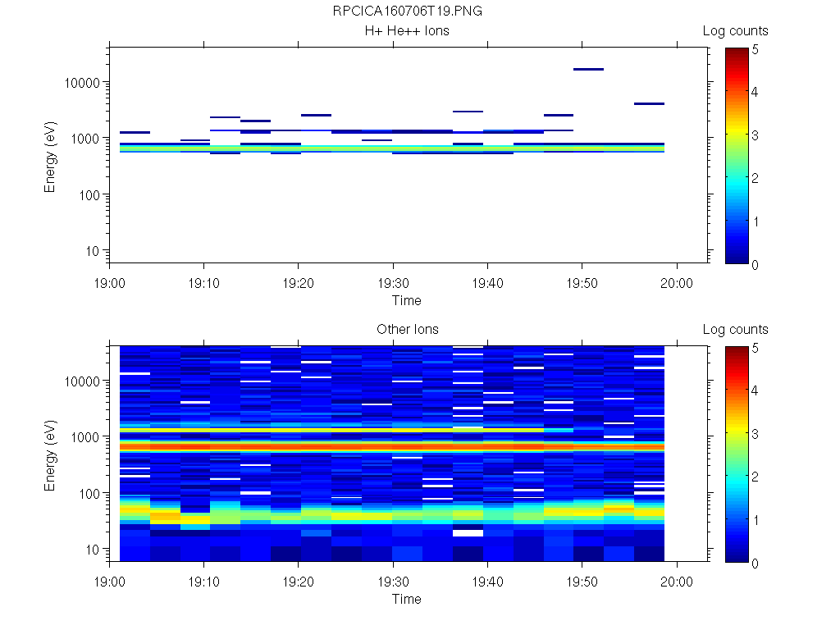840x630 pixels.
Task: Click 'Energy (eV)' axis label of upper plot
Action: coord(50,157)
